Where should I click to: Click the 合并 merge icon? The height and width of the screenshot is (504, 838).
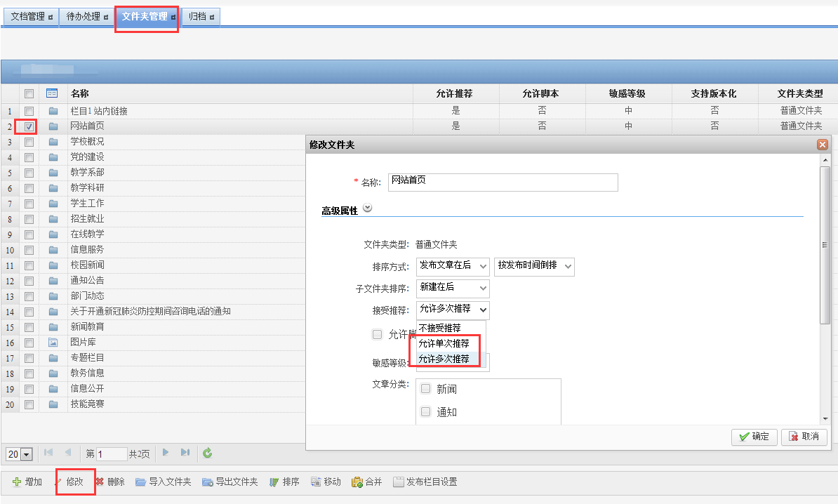[357, 482]
